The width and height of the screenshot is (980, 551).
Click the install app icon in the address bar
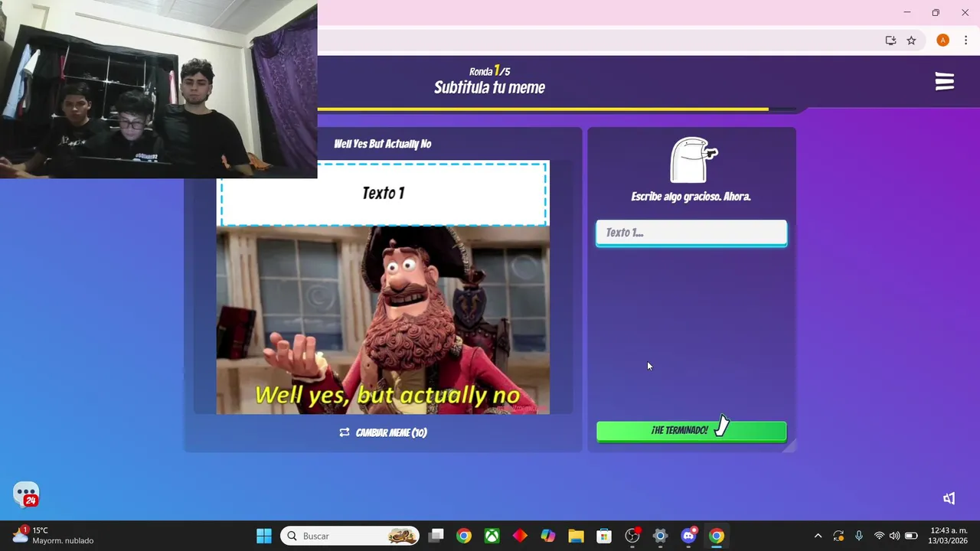(890, 41)
